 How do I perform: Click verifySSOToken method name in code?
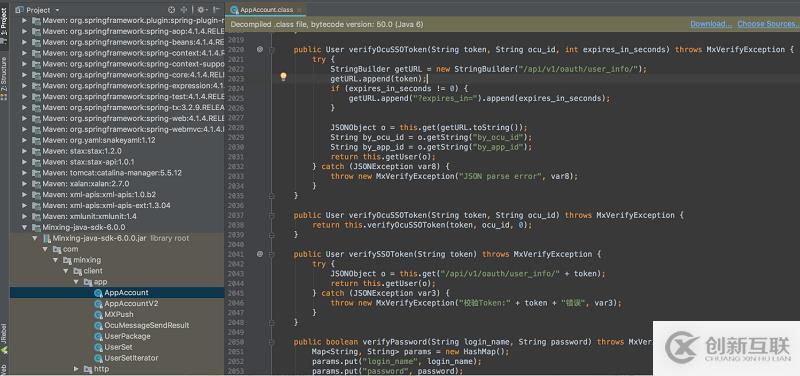[381, 254]
